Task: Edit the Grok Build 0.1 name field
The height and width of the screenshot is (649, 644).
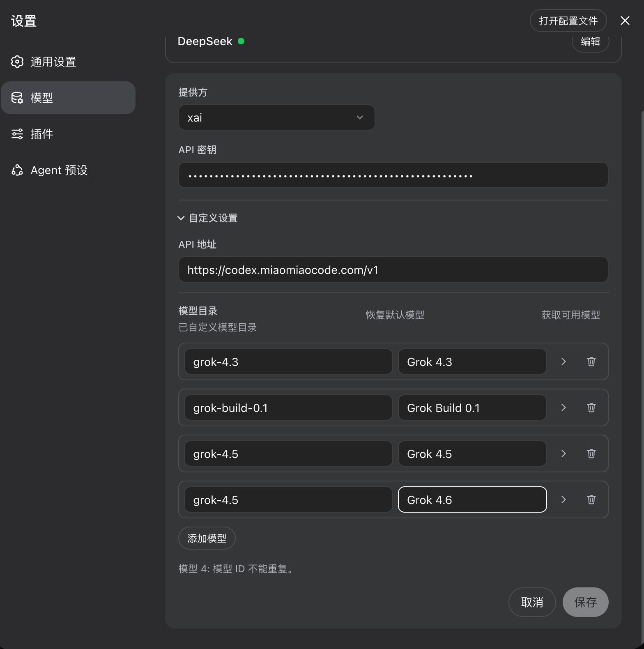Action: pos(472,407)
